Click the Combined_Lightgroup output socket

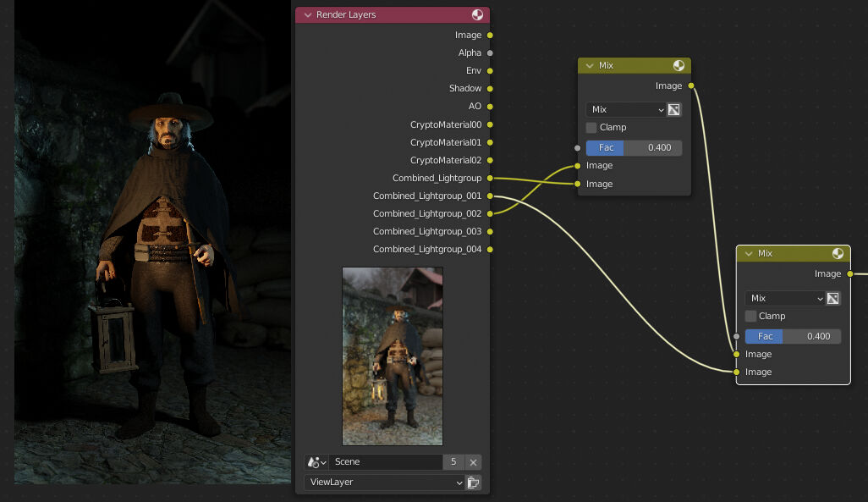click(x=490, y=178)
